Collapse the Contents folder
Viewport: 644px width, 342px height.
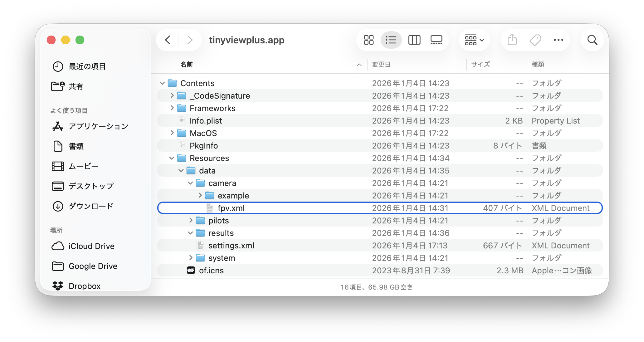coord(162,83)
